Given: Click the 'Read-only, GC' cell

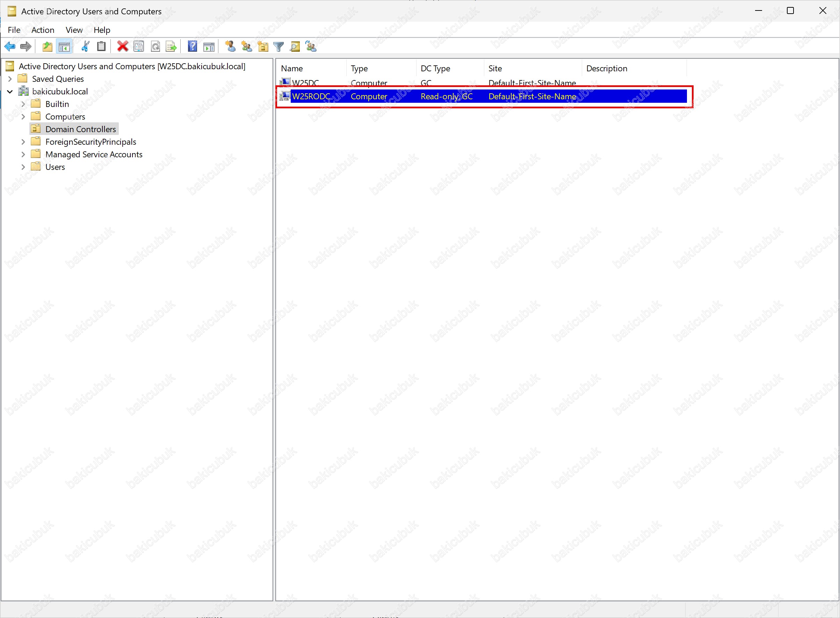Looking at the screenshot, I should [447, 96].
